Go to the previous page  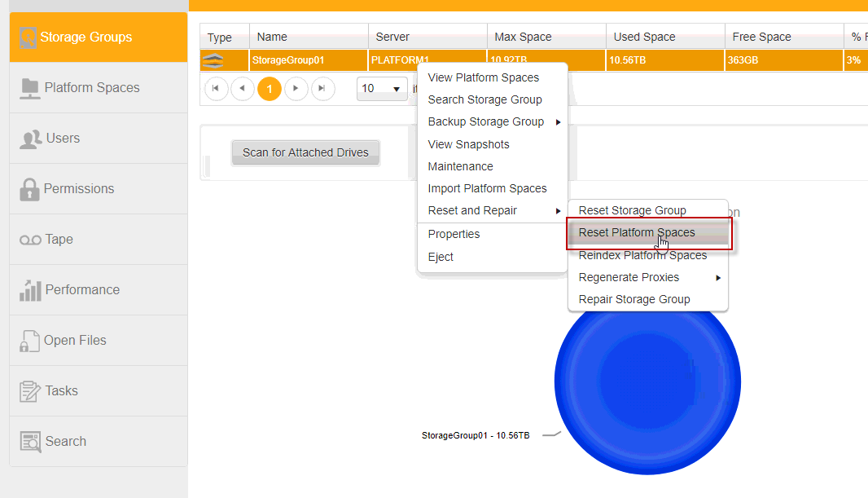[x=243, y=89]
